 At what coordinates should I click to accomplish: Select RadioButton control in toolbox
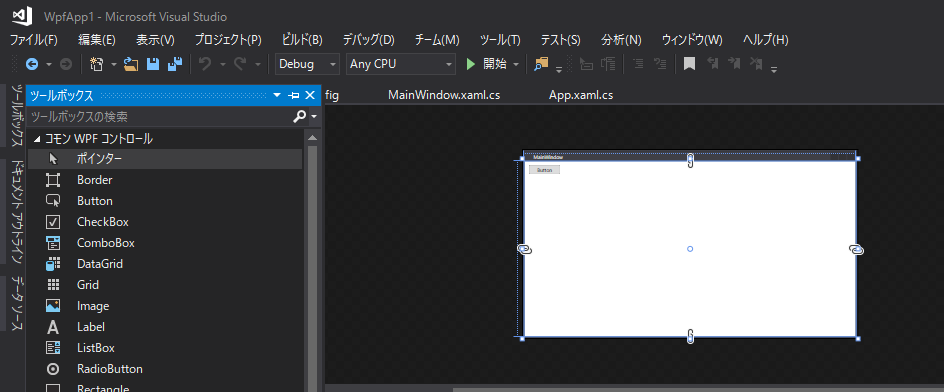click(x=164, y=369)
